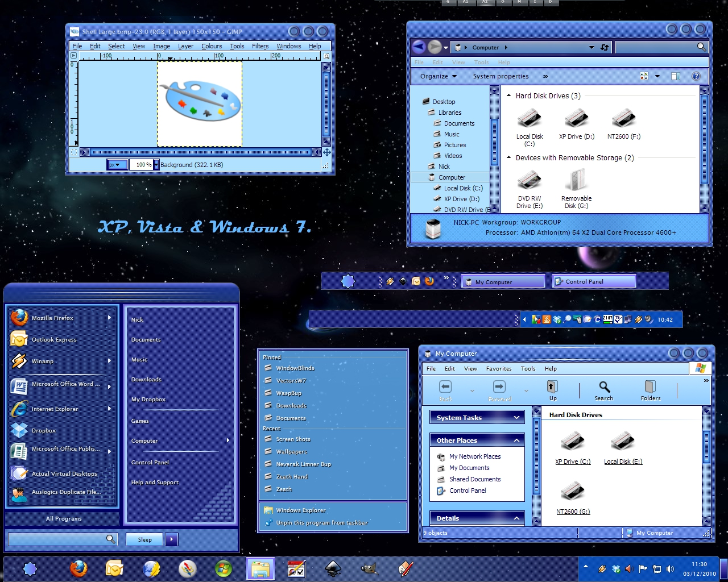Launch Mozilla Firefox from the taskbar
728x582 pixels.
[78, 568]
